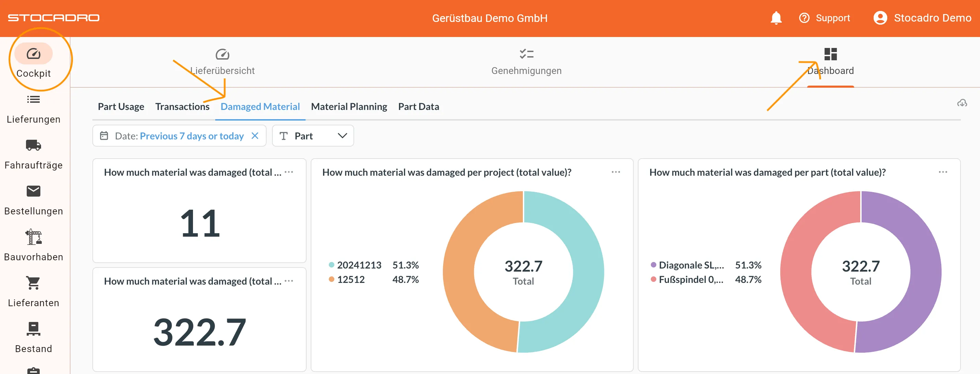This screenshot has height=374, width=980.
Task: Click the export/download icon near the tabs
Action: 963,103
